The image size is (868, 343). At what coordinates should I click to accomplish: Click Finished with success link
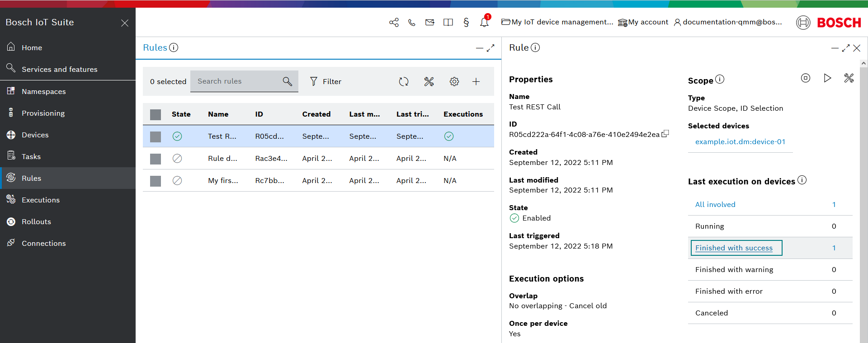[734, 248]
